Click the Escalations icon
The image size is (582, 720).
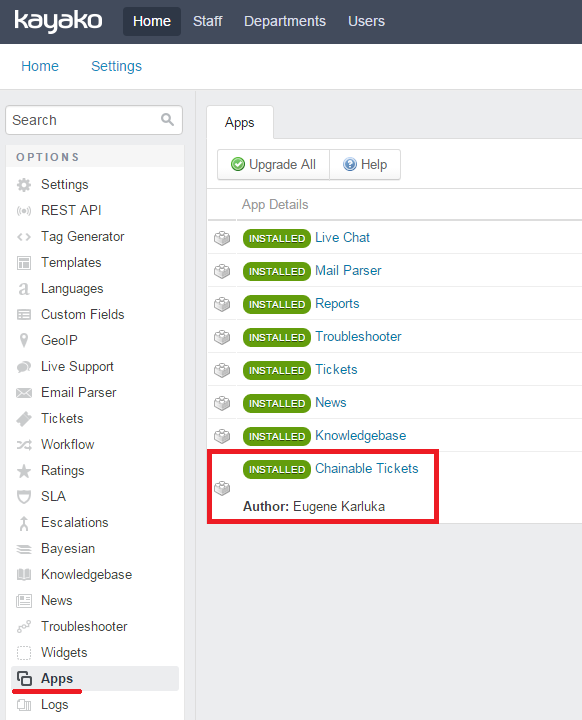[24, 523]
